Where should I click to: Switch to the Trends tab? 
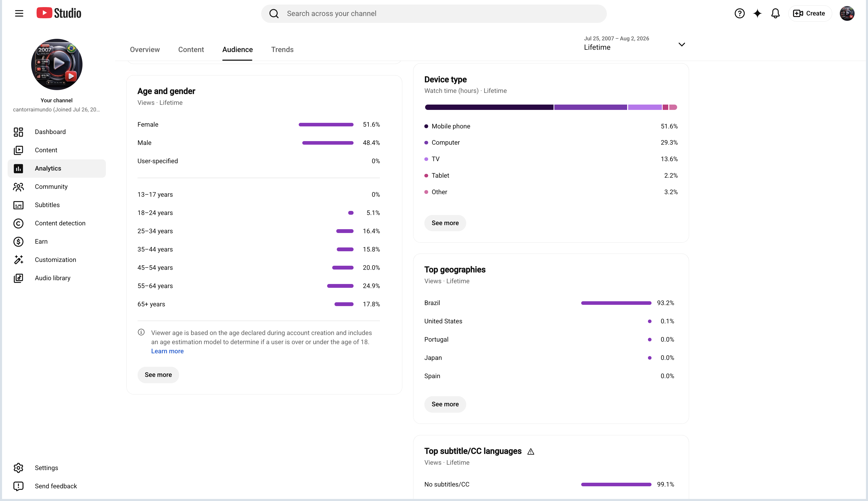282,49
